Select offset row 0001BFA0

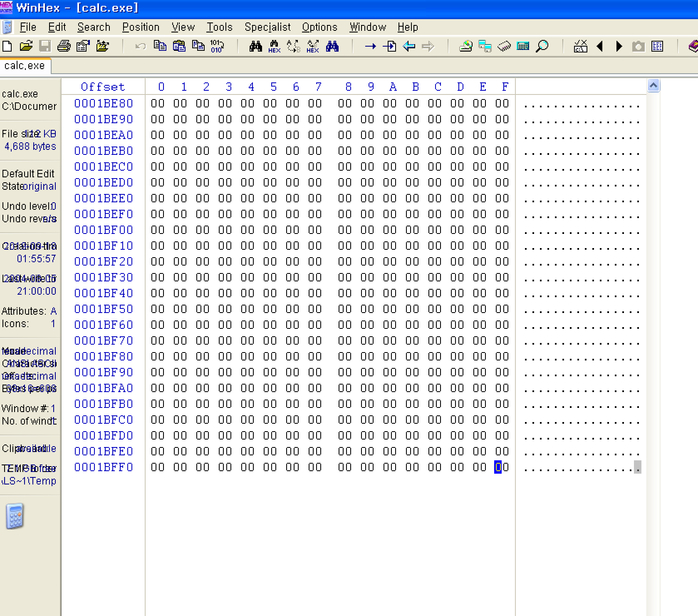pyautogui.click(x=104, y=388)
